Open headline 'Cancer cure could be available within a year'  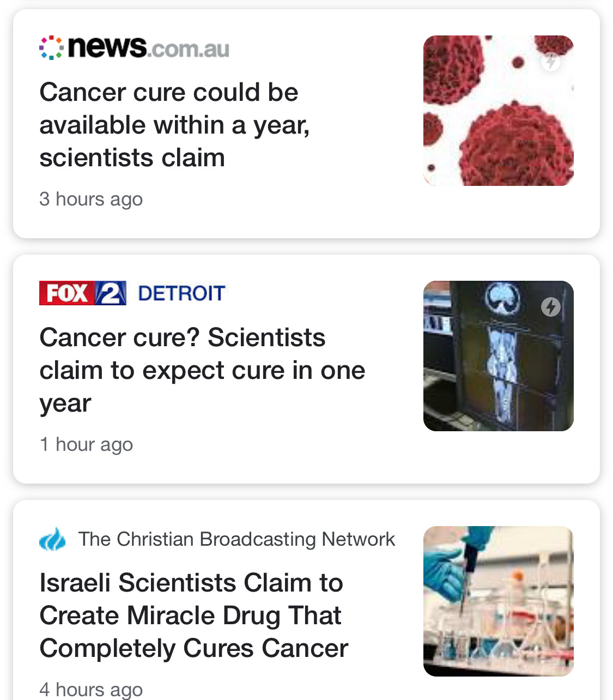(174, 125)
